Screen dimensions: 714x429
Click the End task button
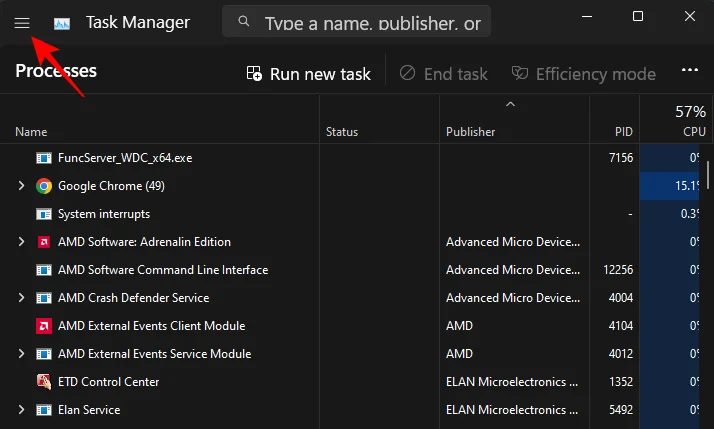[x=444, y=74]
